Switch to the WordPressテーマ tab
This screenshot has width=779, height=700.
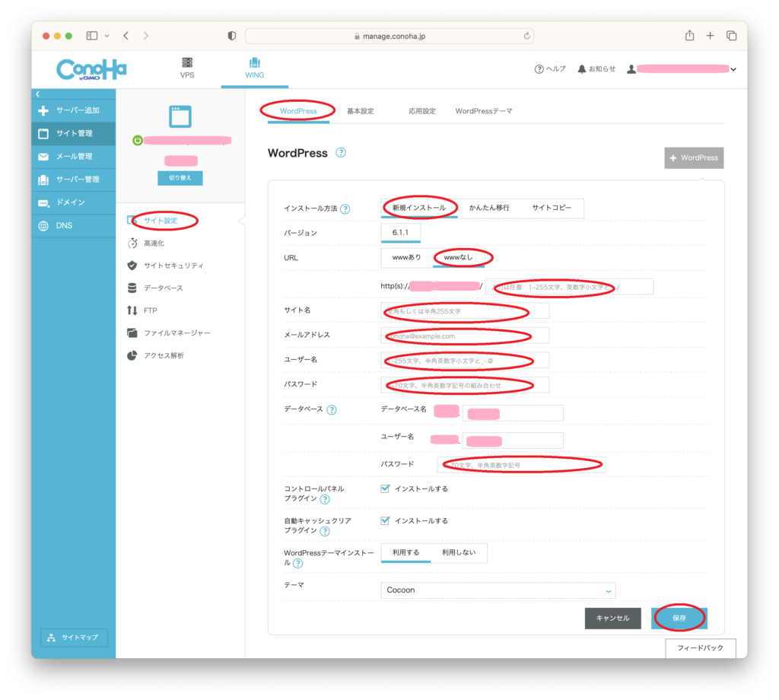[x=483, y=111]
